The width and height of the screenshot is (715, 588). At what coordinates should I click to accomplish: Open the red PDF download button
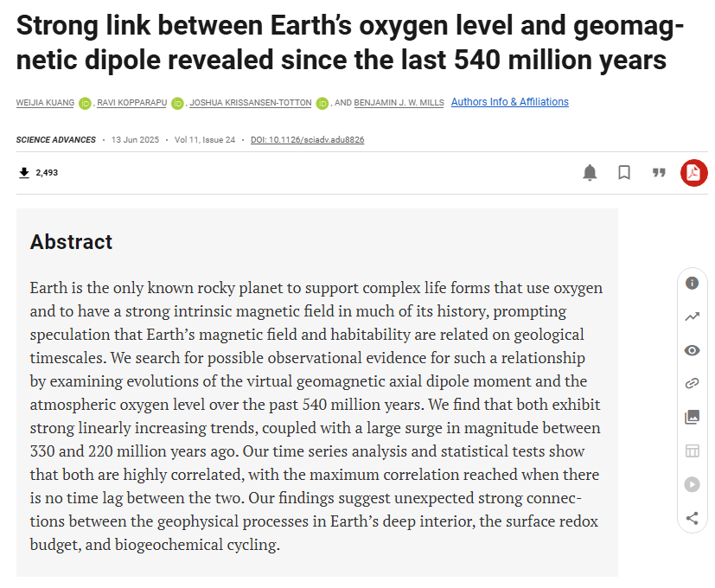coord(693,172)
